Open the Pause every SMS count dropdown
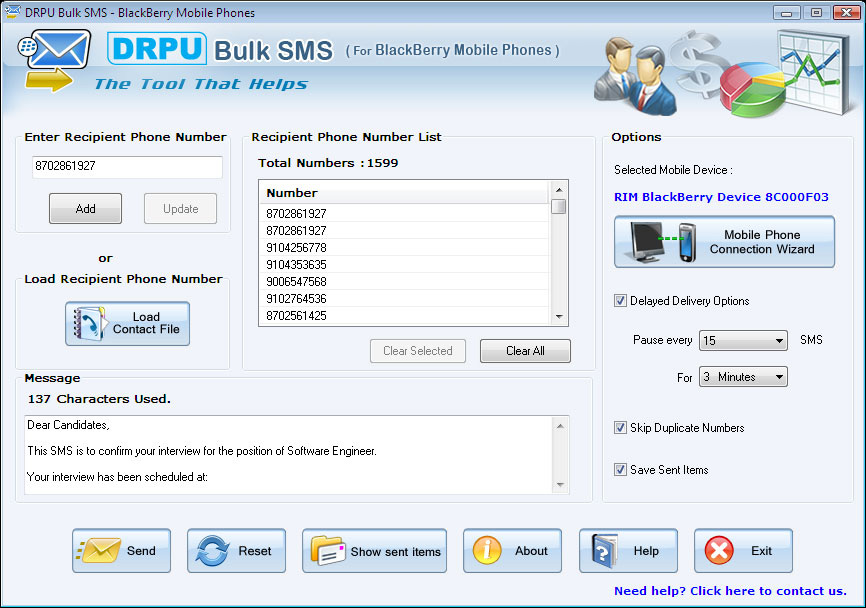This screenshot has height=608, width=866. [x=743, y=340]
